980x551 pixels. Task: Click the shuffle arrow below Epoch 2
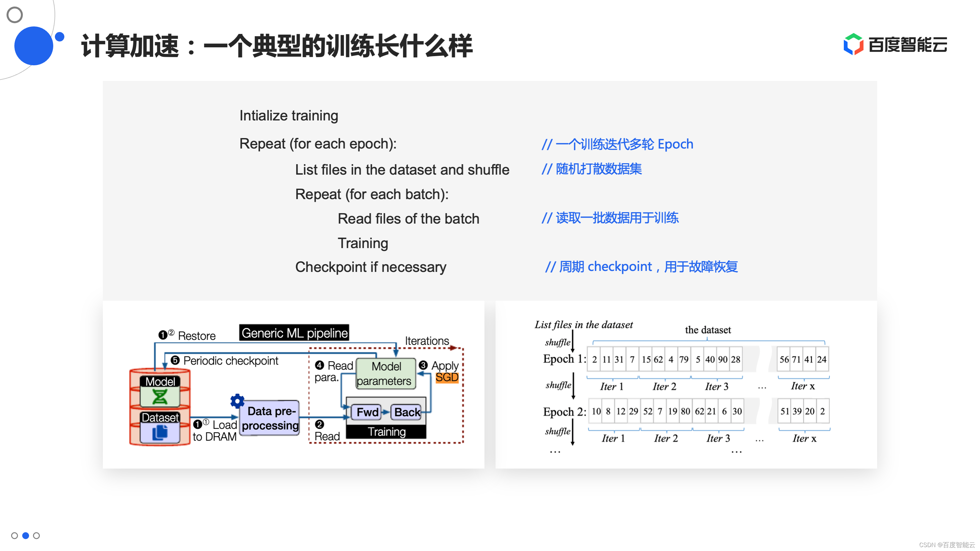tap(572, 432)
